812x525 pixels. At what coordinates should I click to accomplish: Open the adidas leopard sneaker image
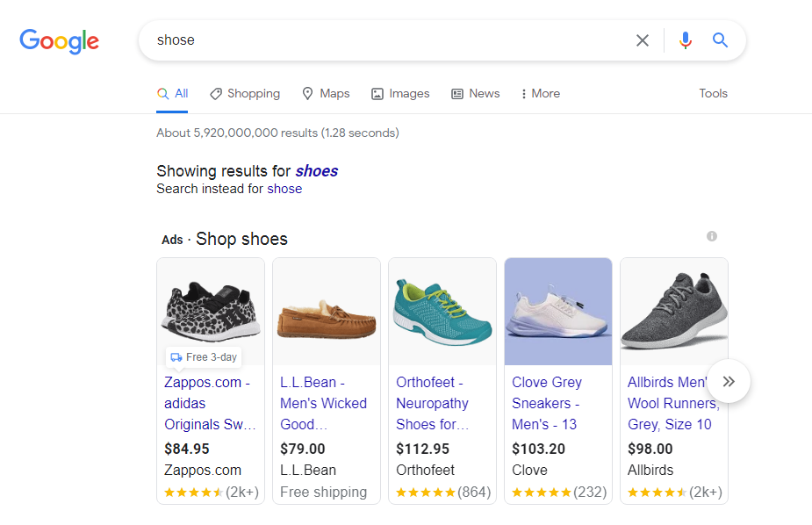point(211,312)
